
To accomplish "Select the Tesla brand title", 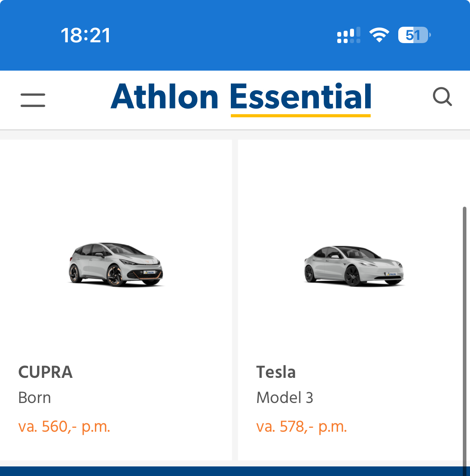I will point(276,372).
